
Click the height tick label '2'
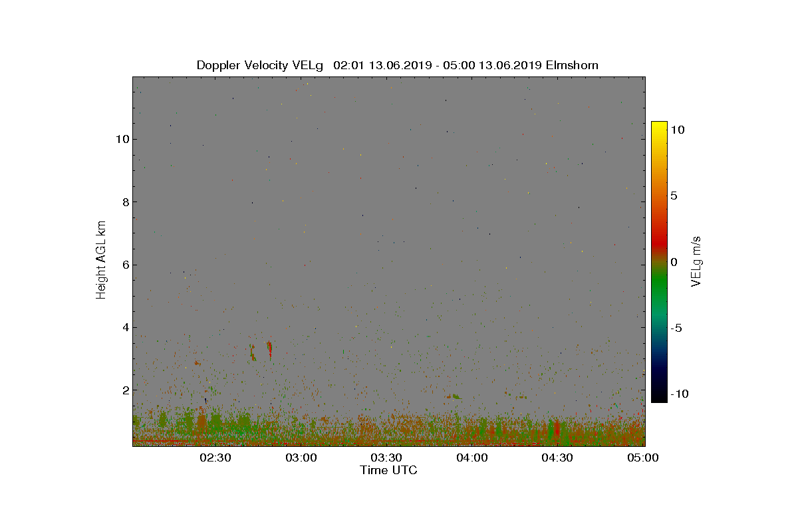125,390
